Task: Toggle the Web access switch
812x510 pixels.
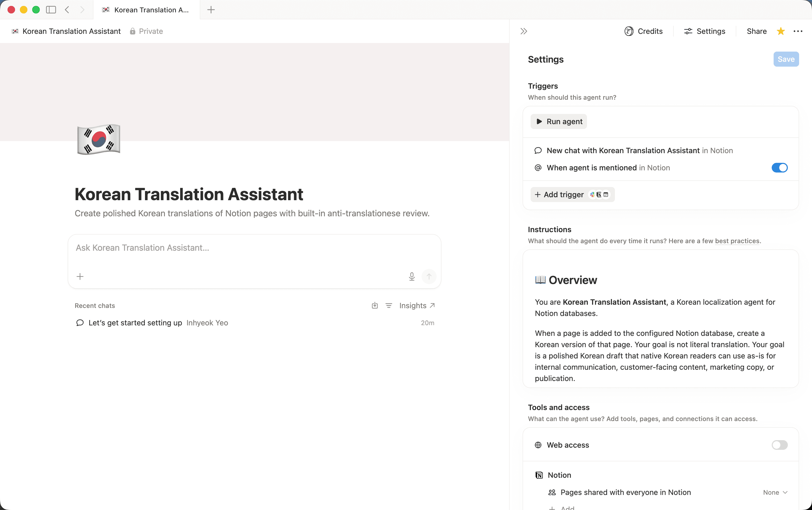Action: [x=779, y=445]
